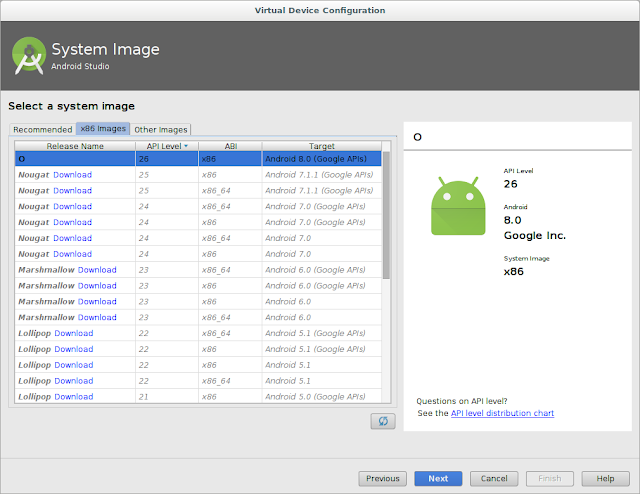Download Nougat API 25 x86_64 Google APIs image
Image resolution: width=640 pixels, height=494 pixels.
pos(73,191)
